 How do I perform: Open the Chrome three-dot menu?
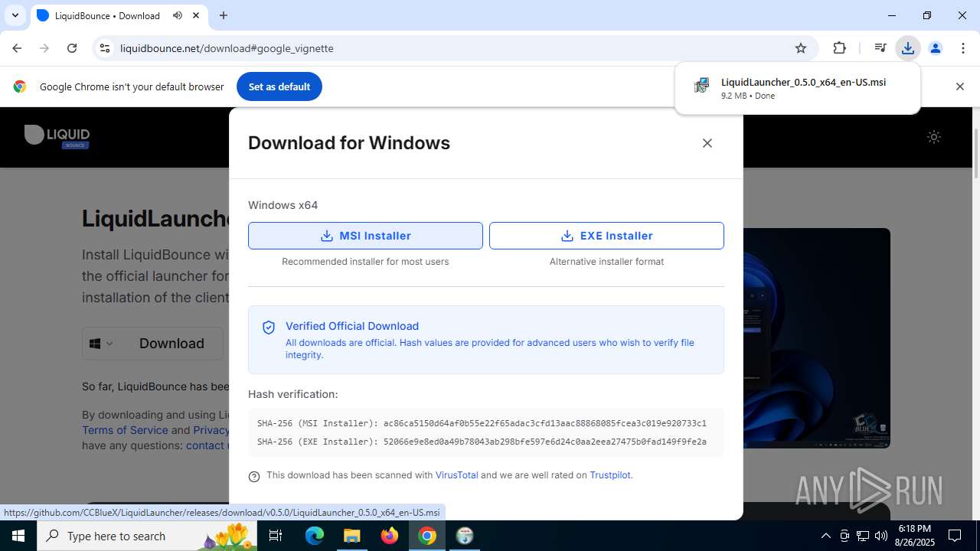(x=962, y=48)
